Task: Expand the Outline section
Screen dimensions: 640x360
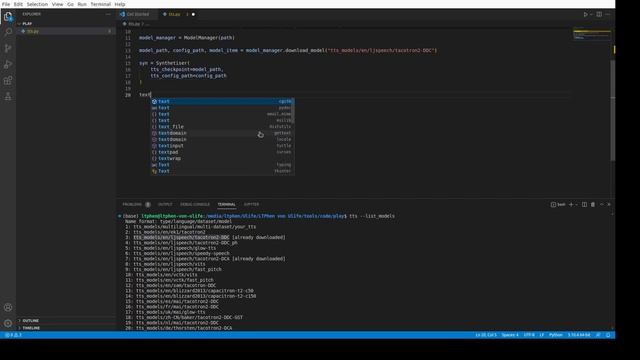Action: 65,321
